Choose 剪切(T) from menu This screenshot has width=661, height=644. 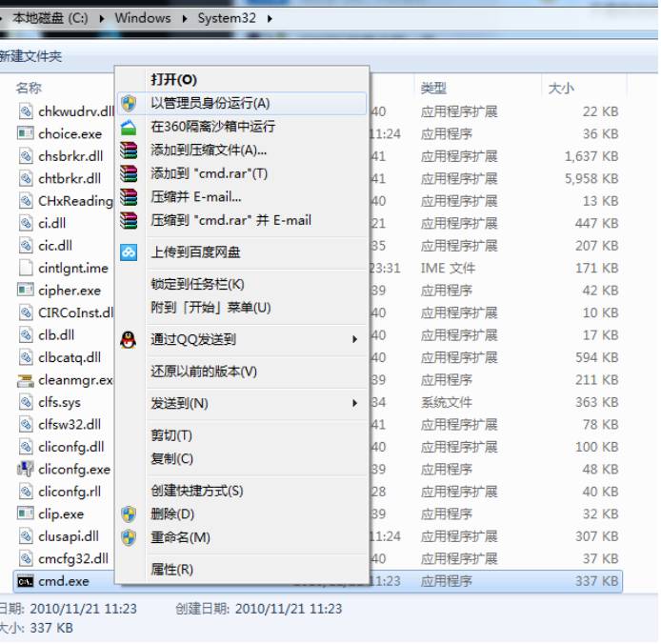pyautogui.click(x=242, y=435)
